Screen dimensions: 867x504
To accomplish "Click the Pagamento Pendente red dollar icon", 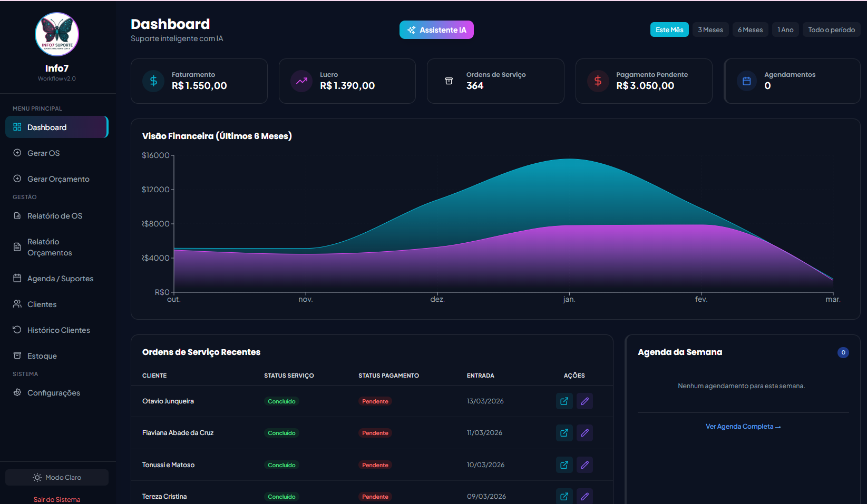I will [x=598, y=81].
